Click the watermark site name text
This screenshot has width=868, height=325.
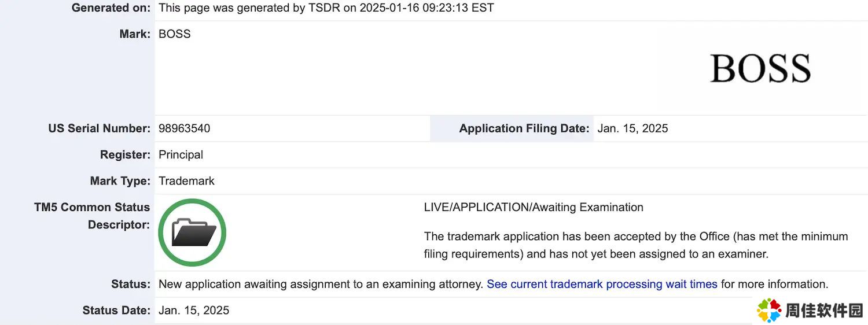pos(823,311)
